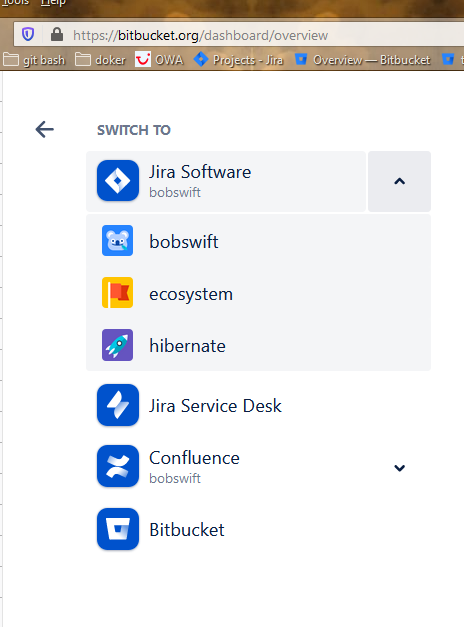Open the Bitbucket bucket icon
464x627 pixels.
(x=118, y=529)
